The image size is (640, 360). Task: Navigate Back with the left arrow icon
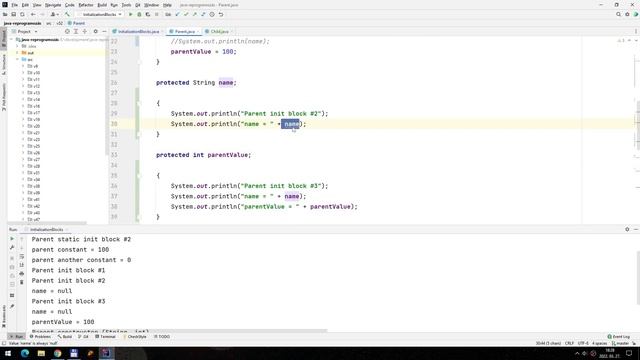point(33,14)
